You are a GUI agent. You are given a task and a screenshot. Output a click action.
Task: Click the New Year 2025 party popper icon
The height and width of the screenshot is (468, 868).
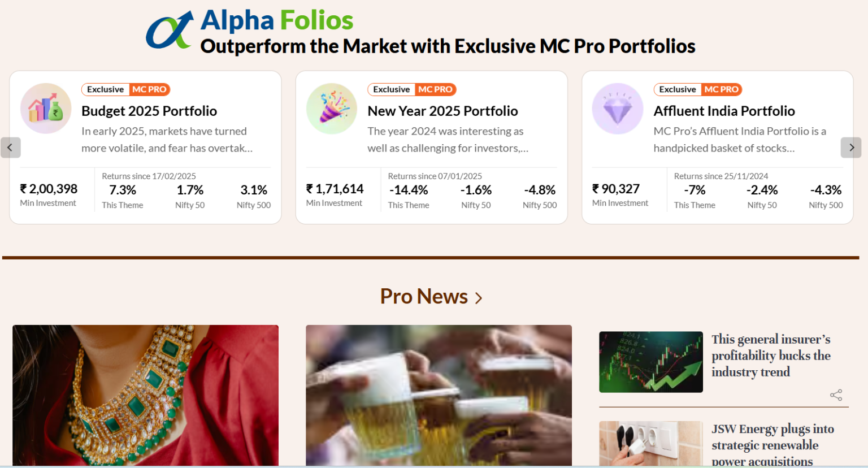[x=332, y=109]
